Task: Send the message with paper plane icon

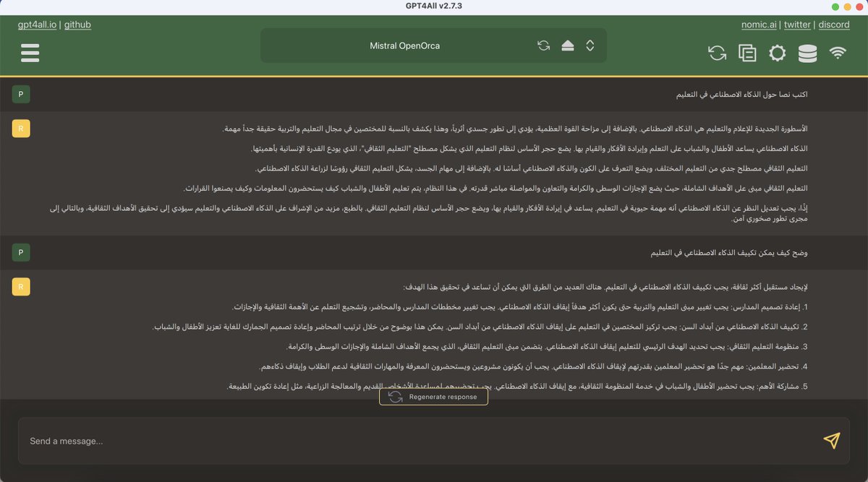Action: coord(832,441)
